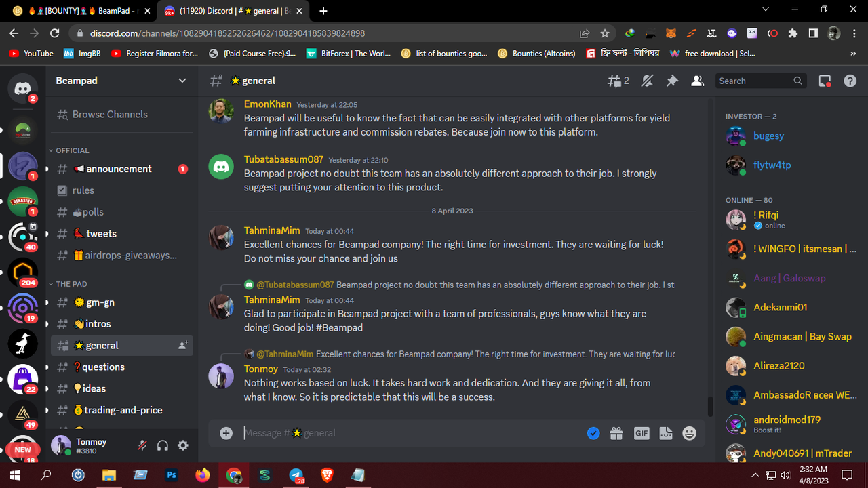Viewport: 868px width, 488px height.
Task: Open pinned messages
Action: pos(672,81)
